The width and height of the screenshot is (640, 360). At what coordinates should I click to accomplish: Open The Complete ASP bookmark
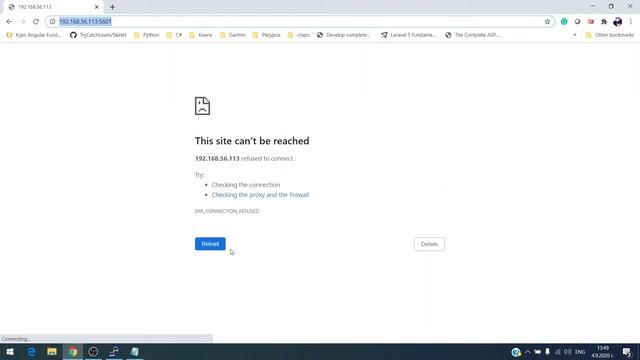[473, 35]
